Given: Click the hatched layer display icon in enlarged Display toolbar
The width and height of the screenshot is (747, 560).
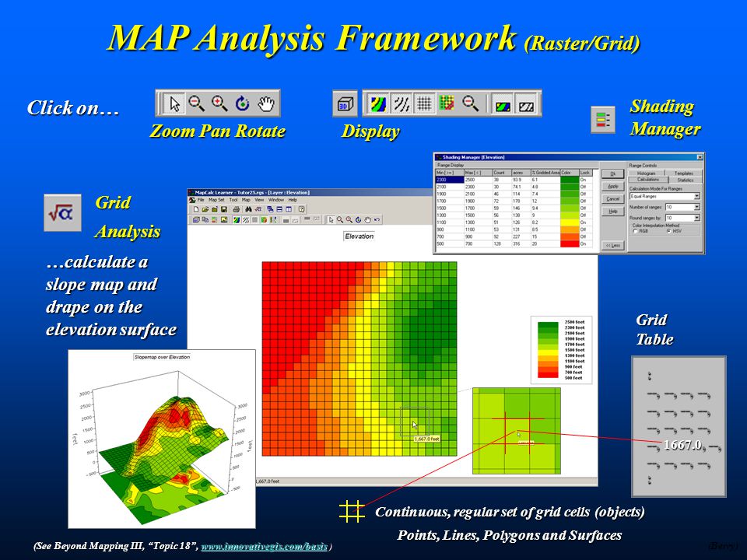Looking at the screenshot, I should [525, 104].
